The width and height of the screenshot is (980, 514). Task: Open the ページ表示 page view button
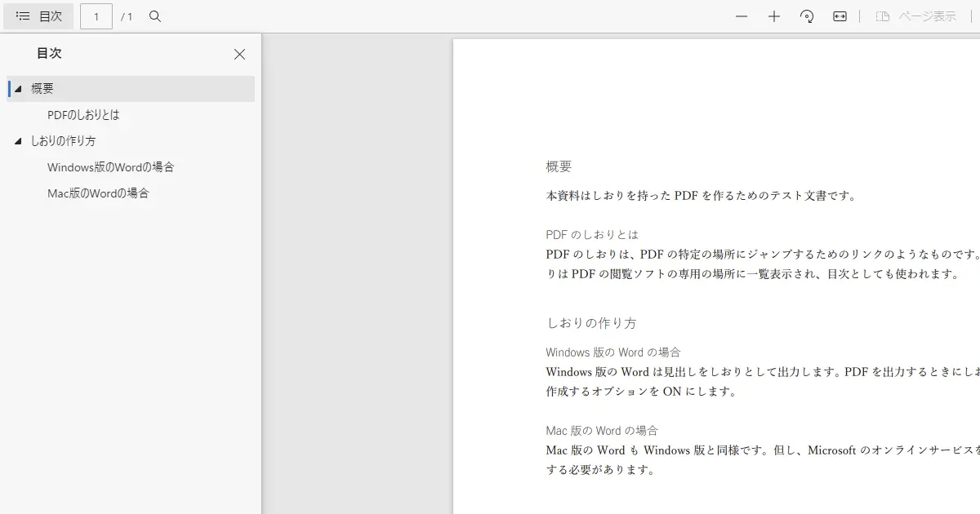(915, 16)
